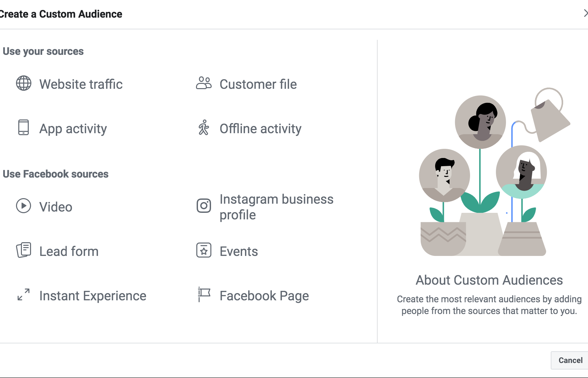Click the phone icon for App activity
The height and width of the screenshot is (378, 588).
tap(24, 127)
